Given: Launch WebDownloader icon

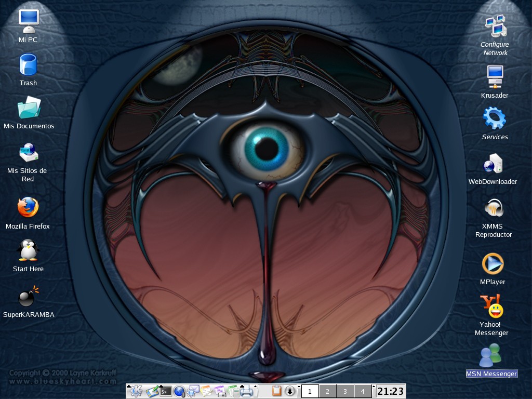Looking at the screenshot, I should click(x=493, y=164).
